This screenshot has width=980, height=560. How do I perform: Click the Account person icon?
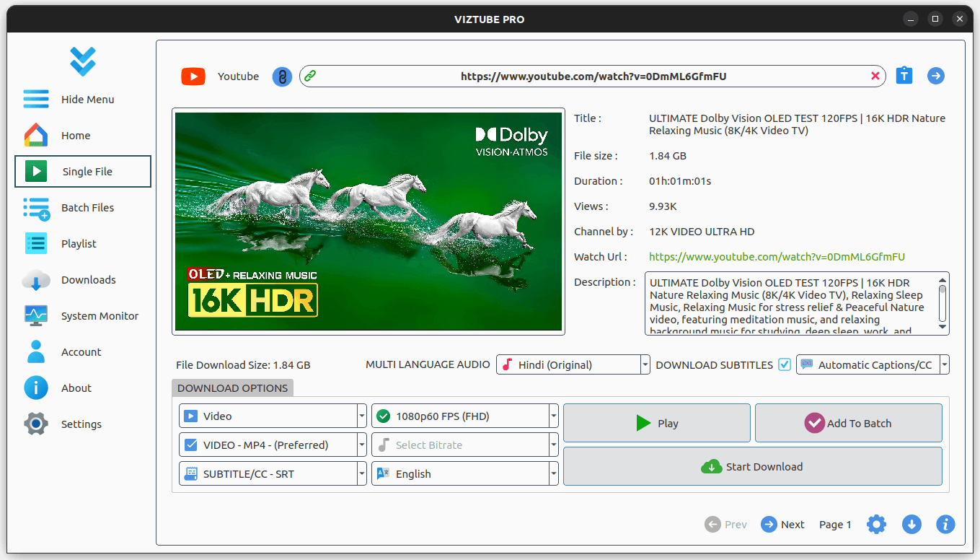[36, 352]
